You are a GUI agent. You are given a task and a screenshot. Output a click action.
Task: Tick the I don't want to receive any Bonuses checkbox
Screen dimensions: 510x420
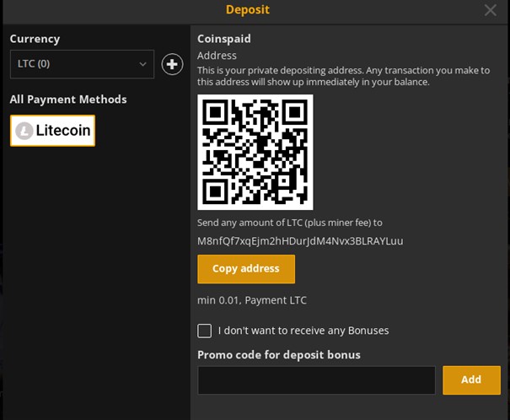pyautogui.click(x=204, y=331)
